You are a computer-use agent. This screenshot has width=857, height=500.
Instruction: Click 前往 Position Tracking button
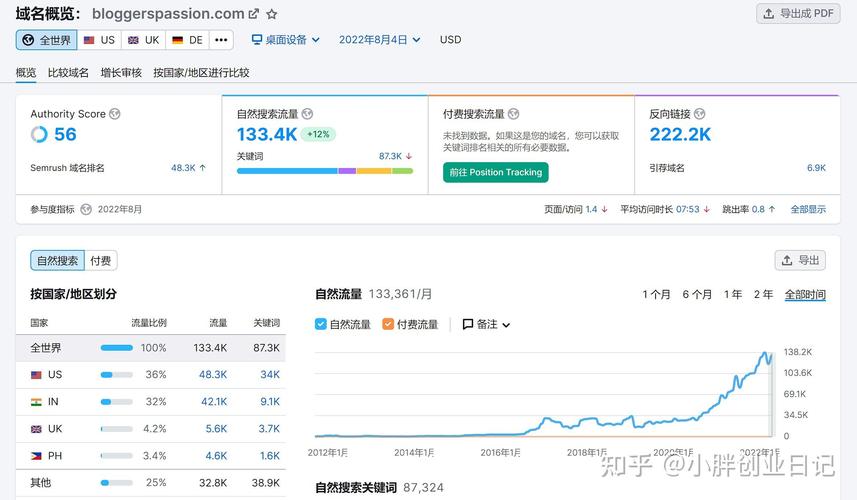click(x=496, y=173)
